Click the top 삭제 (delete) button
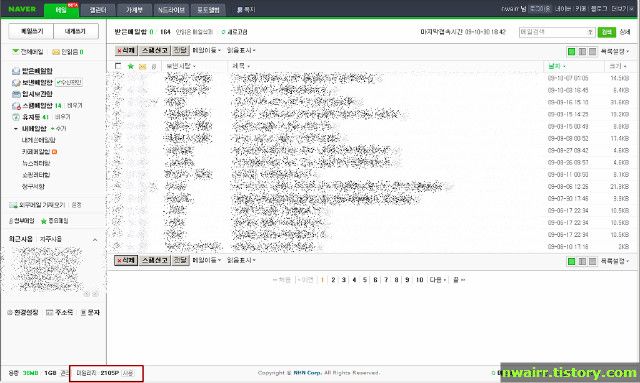The width and height of the screenshot is (640, 383). pyautogui.click(x=126, y=50)
